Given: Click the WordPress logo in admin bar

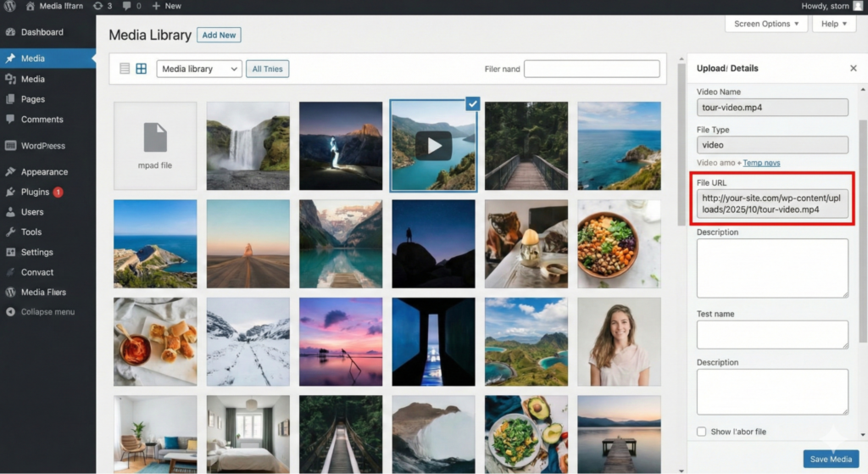Looking at the screenshot, I should (10, 6).
